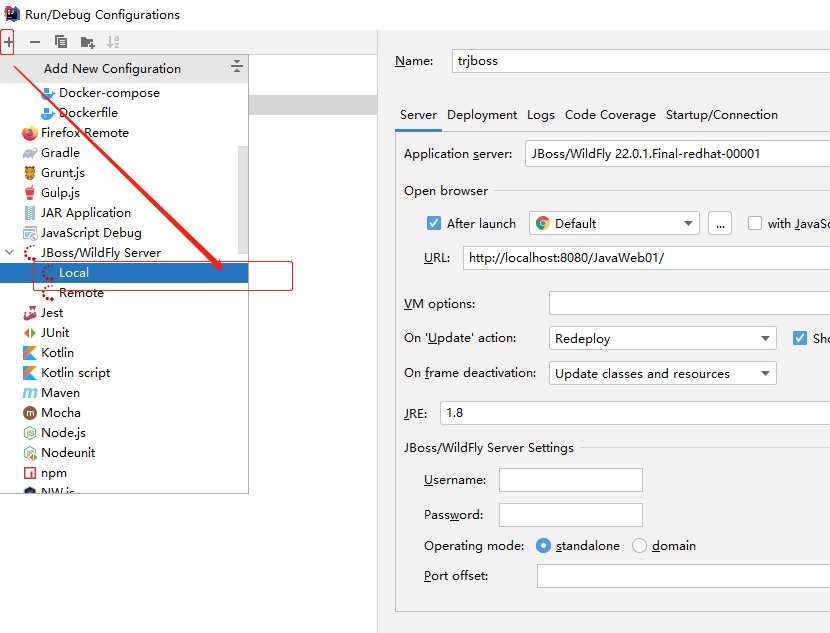Open the Application server dropdown
Image resolution: width=830 pixels, height=633 pixels.
[x=678, y=154]
